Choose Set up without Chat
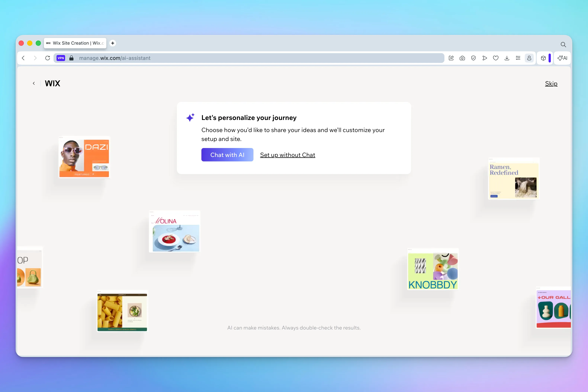Viewport: 588px width, 392px height. [287, 155]
